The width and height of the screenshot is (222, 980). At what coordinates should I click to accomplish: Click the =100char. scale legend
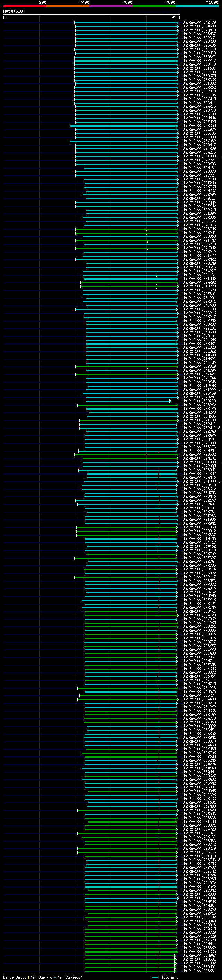tap(165, 977)
